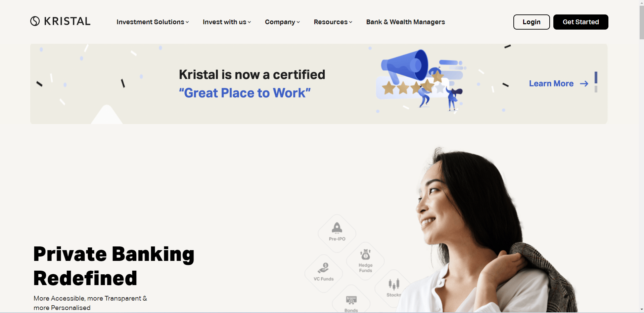Viewport: 644px width, 313px height.
Task: Select the Pre-IPO rocket icon
Action: [x=337, y=228]
